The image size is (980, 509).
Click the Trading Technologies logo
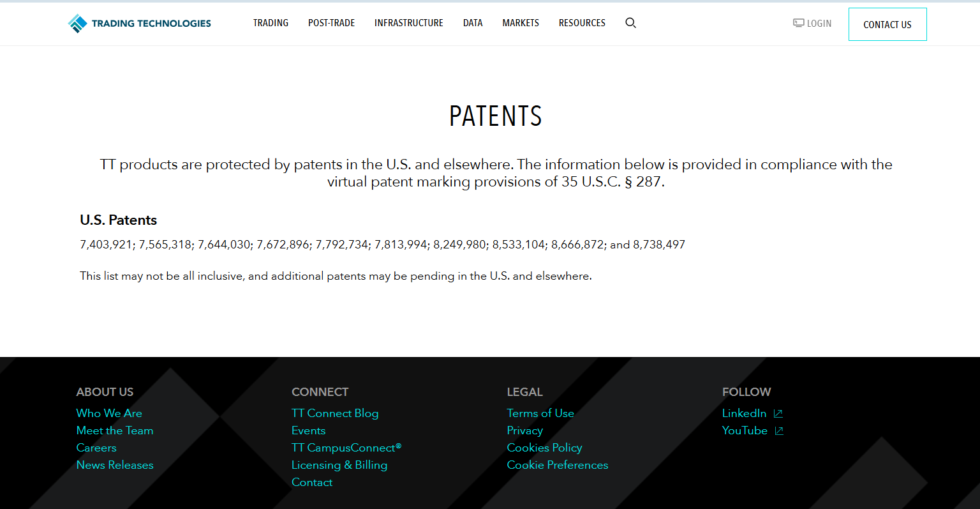139,24
